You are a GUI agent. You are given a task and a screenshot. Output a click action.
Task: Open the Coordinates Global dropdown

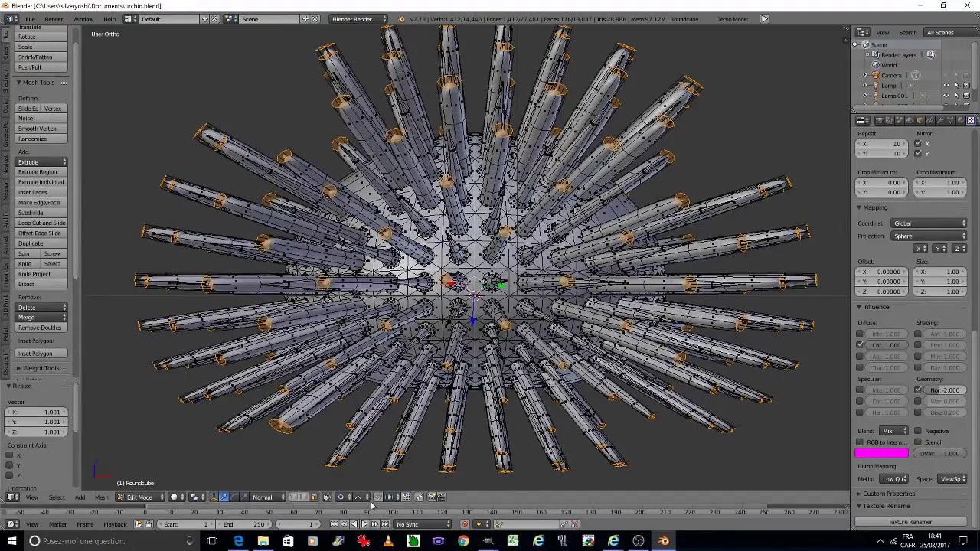pyautogui.click(x=929, y=223)
